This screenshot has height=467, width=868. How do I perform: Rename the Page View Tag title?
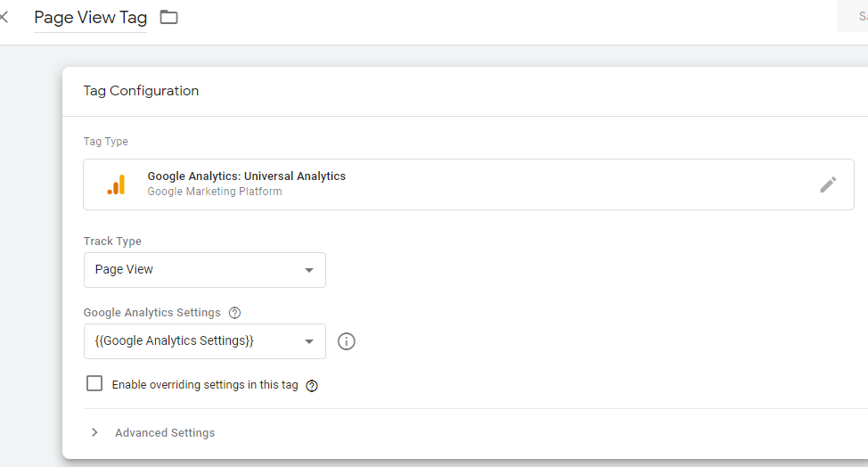click(x=90, y=18)
